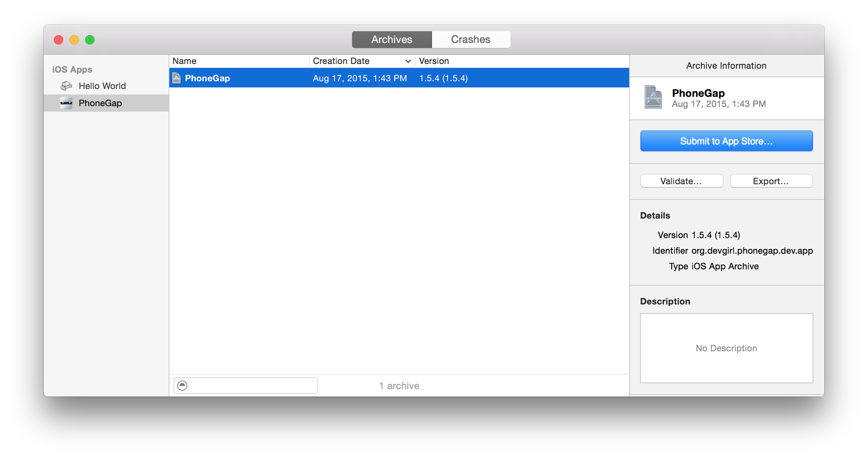Screen dimensions: 868x459
Task: Open Hello World app in sidebar
Action: (x=106, y=86)
